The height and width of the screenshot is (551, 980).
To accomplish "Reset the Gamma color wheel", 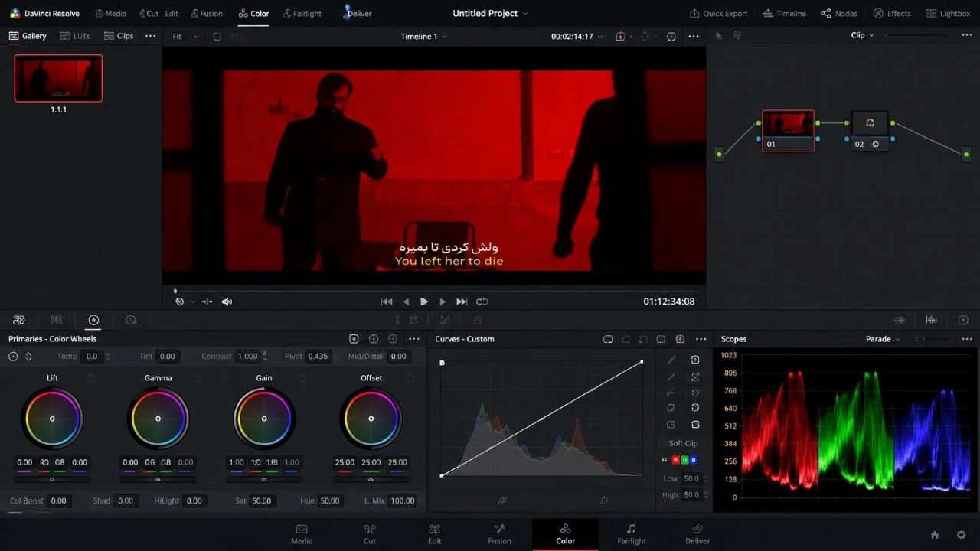I will [x=198, y=378].
